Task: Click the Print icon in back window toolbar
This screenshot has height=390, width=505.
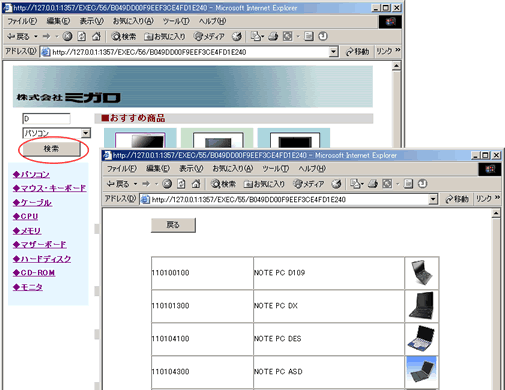Action: [273, 36]
